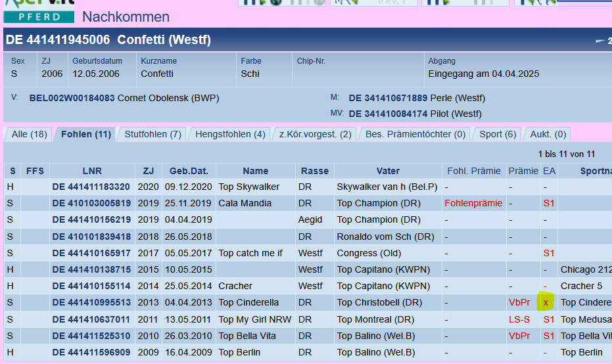The image size is (612, 364).
Task: Sort table by LNR column header
Action: point(92,171)
